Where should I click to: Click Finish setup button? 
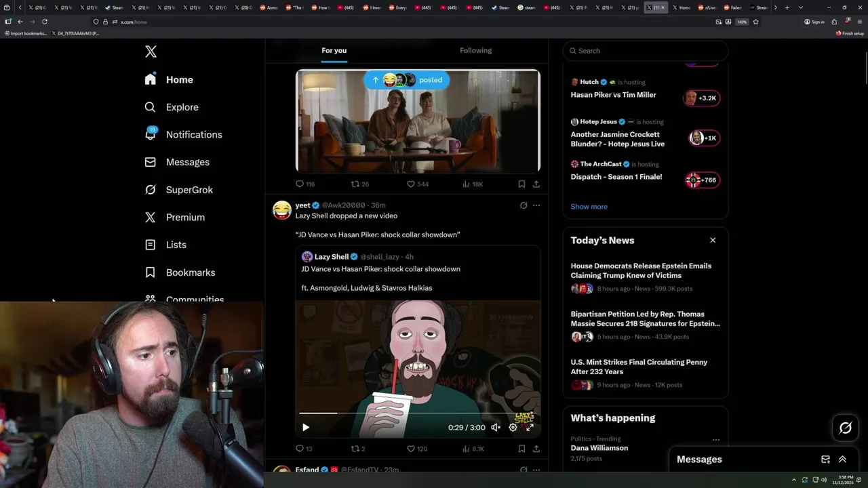850,33
